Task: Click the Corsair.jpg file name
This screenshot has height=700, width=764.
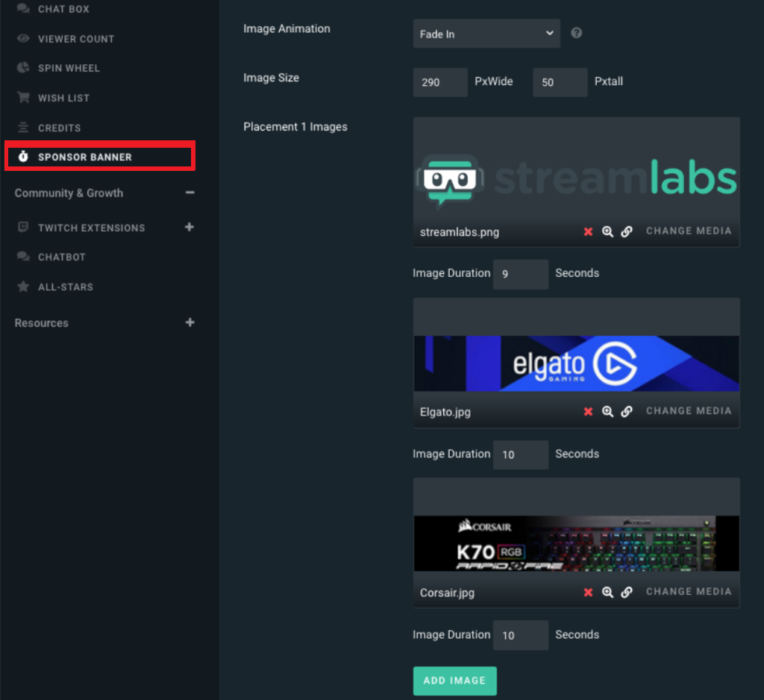Action: pyautogui.click(x=448, y=593)
